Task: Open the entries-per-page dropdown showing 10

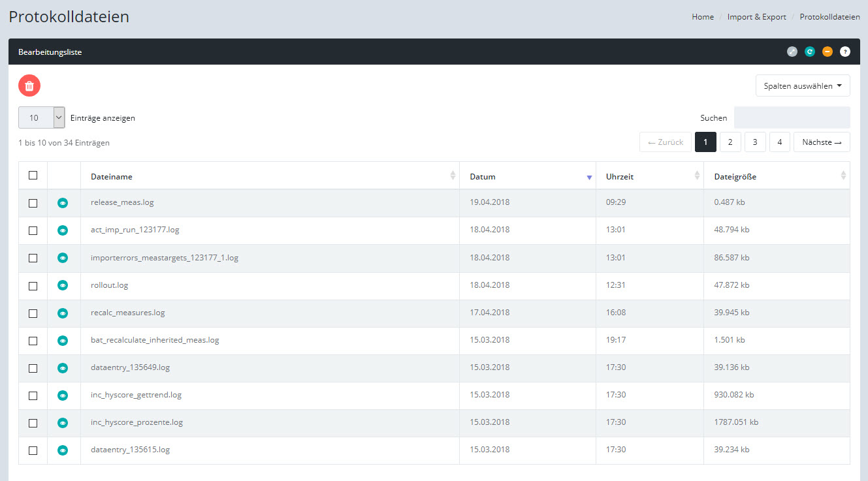Action: [x=42, y=118]
